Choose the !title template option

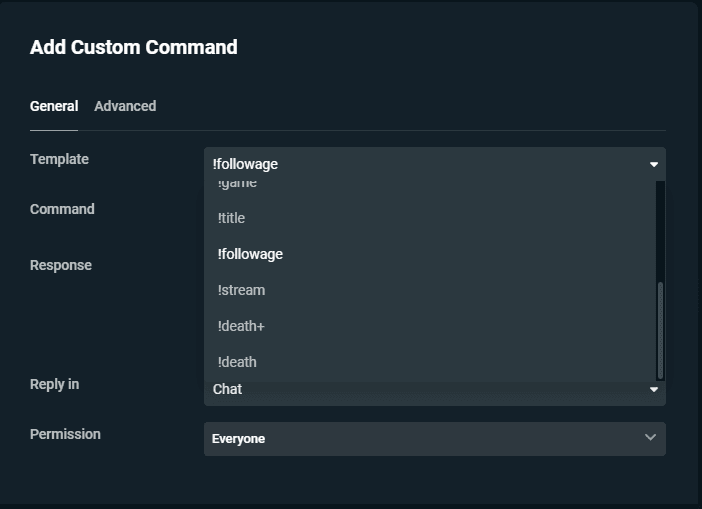(x=231, y=218)
